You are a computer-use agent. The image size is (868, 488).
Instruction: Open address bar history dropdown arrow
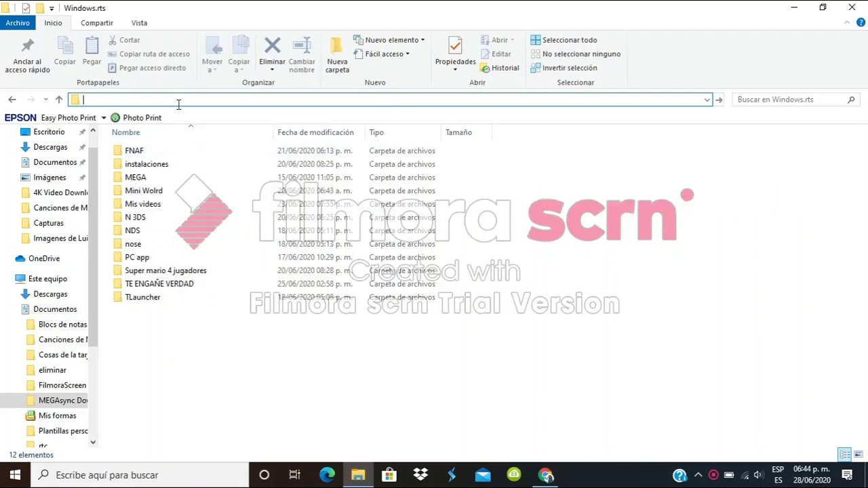click(707, 100)
